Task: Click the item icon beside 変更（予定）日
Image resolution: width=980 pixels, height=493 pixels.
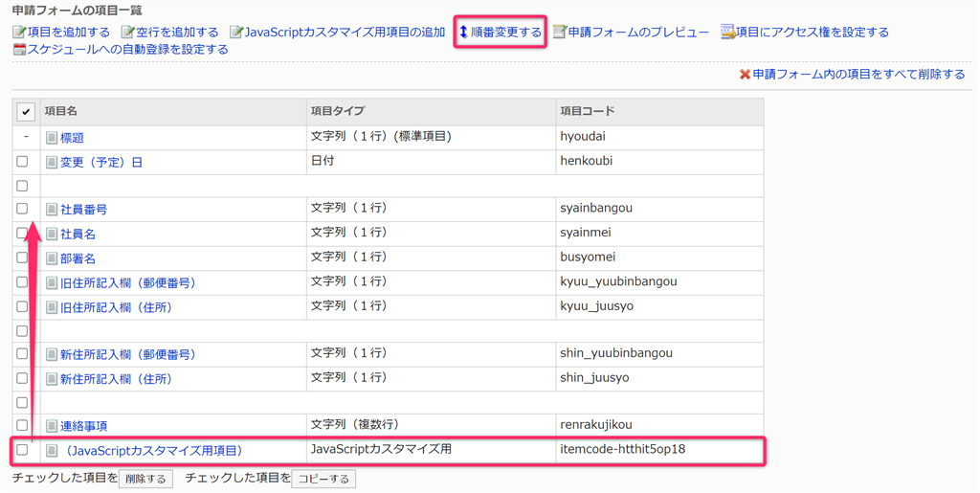Action: [52, 163]
